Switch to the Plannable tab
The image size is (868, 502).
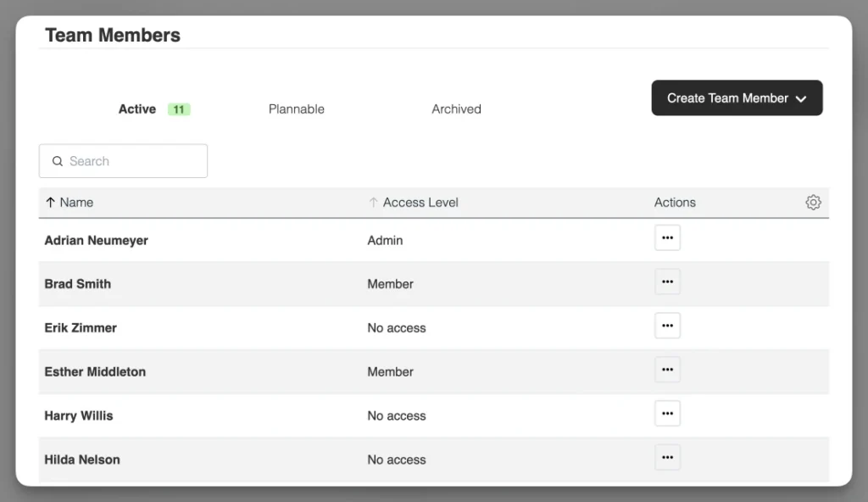click(297, 109)
